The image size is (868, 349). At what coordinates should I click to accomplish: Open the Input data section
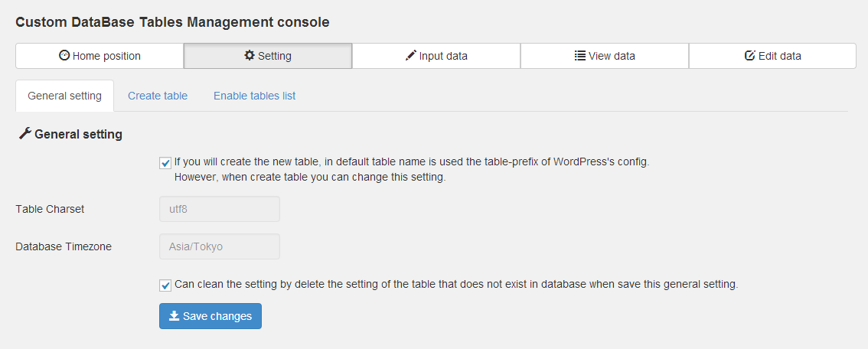point(436,56)
